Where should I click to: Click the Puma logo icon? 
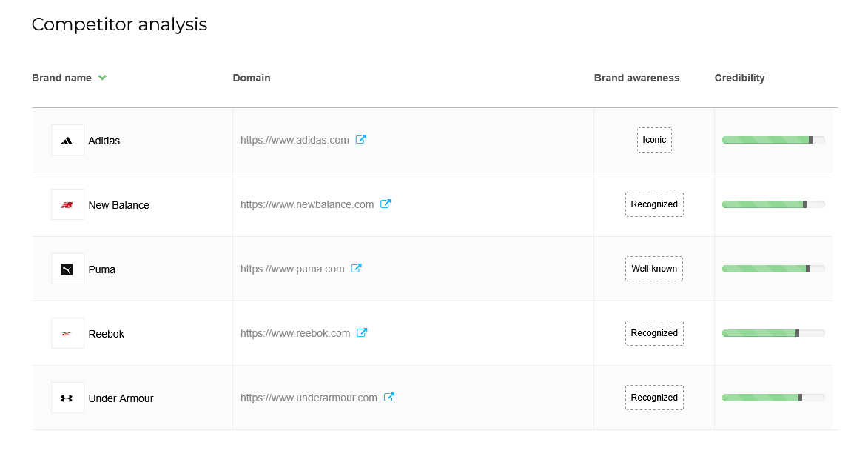pos(67,269)
